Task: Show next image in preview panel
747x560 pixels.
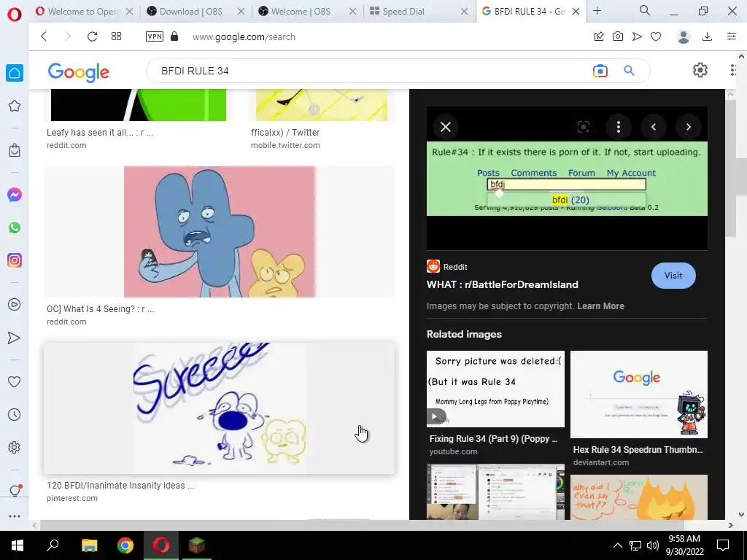Action: pyautogui.click(x=689, y=127)
